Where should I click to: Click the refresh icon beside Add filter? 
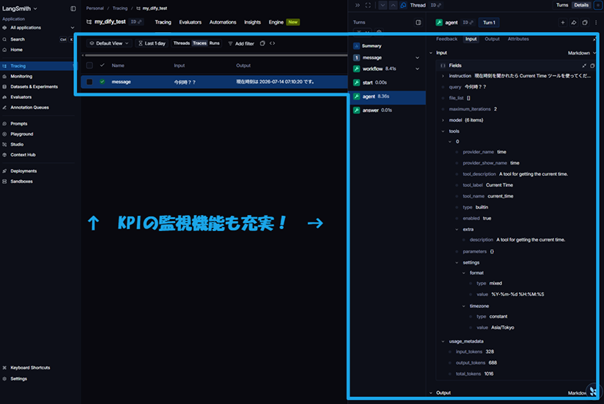click(x=262, y=44)
